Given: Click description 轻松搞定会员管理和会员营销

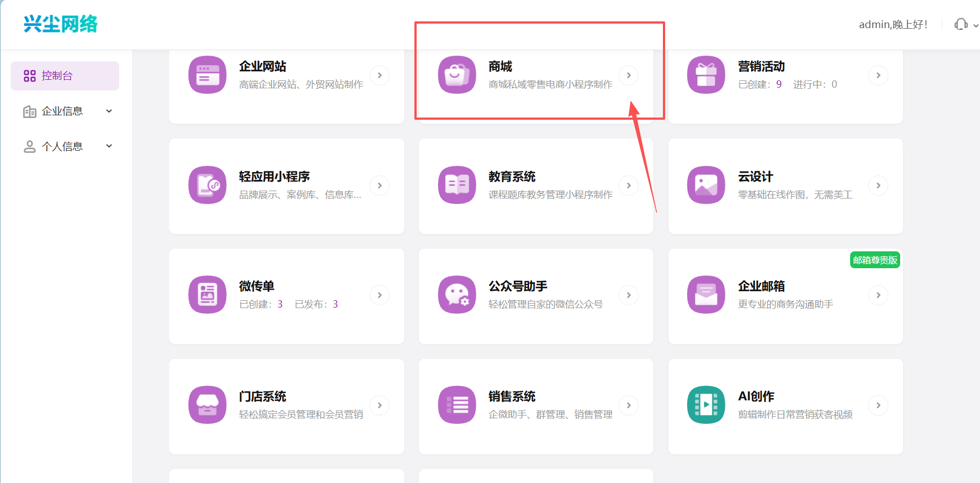Looking at the screenshot, I should click(301, 414).
